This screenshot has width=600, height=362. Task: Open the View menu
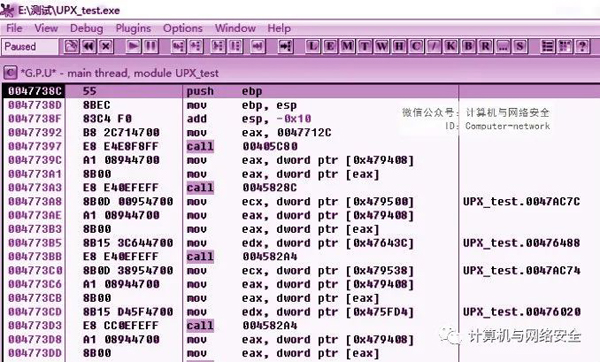[x=46, y=28]
